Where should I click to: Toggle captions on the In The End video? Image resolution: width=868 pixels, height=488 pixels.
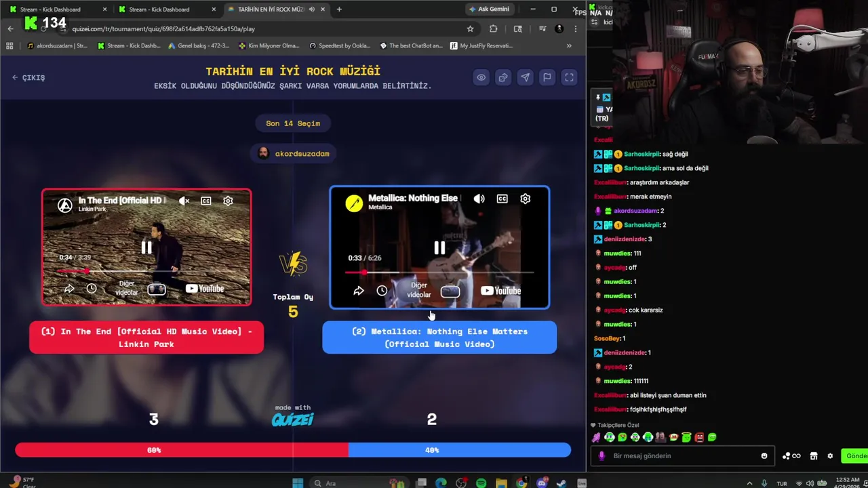(206, 201)
